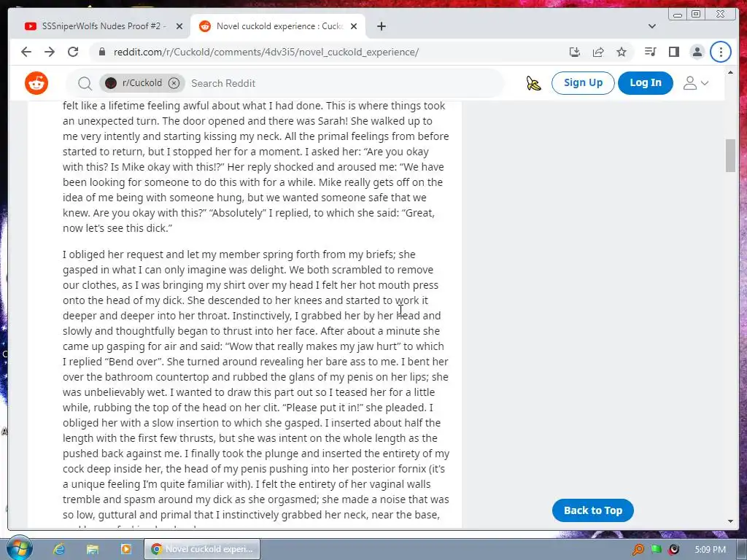
Task: Click the Log In button
Action: 646,83
